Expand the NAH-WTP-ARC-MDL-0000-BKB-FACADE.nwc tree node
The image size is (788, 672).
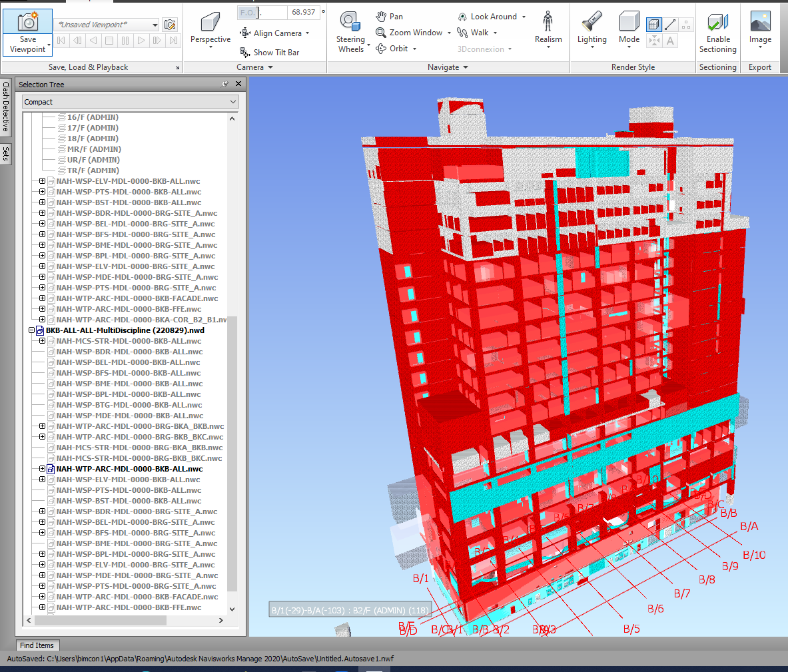coord(42,298)
